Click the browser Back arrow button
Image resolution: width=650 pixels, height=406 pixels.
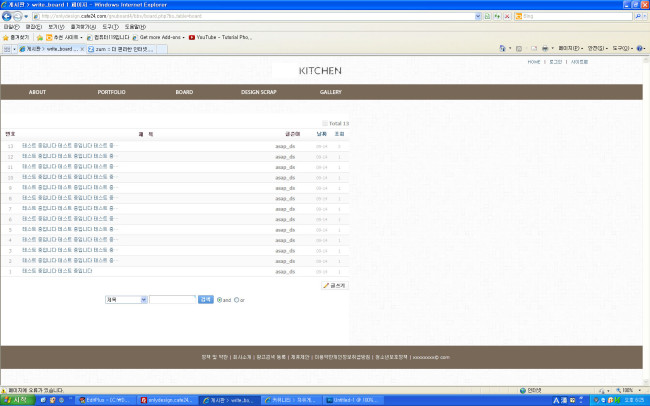[x=7, y=16]
